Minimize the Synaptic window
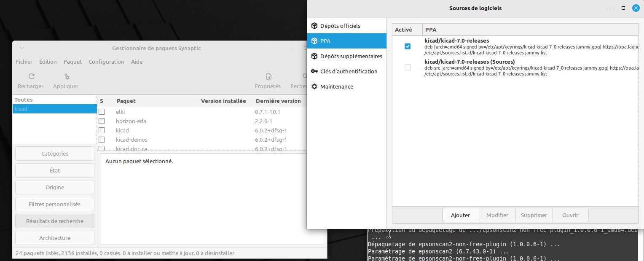Viewport: 644px width, 261px height. tap(291, 48)
